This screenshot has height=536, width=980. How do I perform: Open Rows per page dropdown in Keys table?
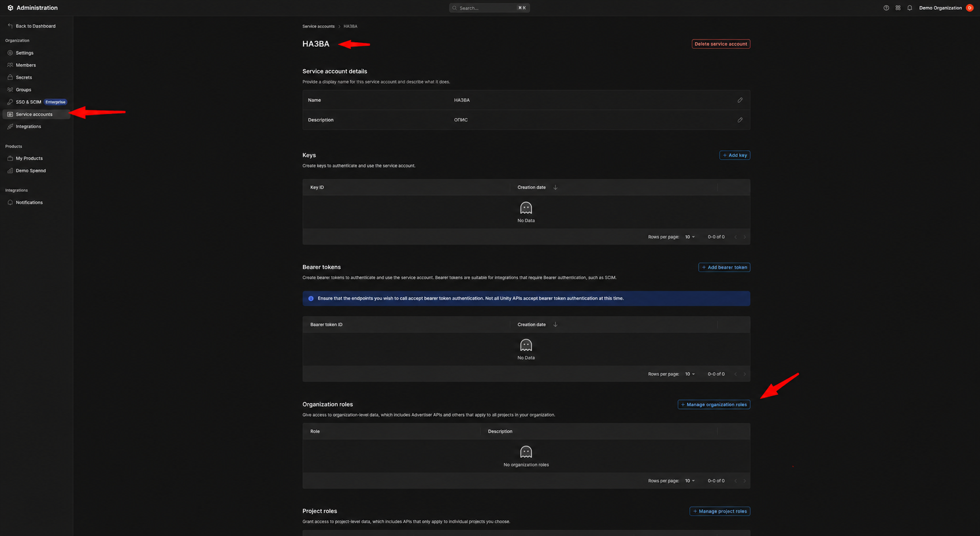pyautogui.click(x=690, y=237)
